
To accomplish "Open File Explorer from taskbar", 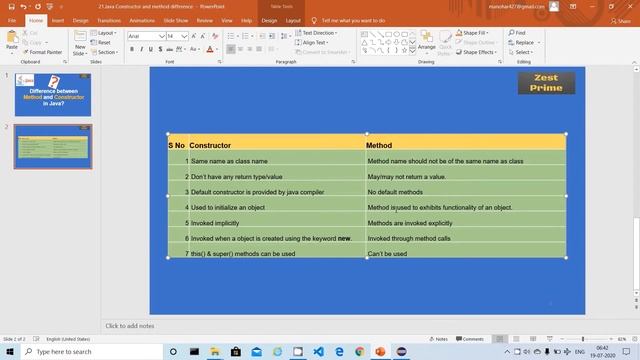I will coord(215,351).
